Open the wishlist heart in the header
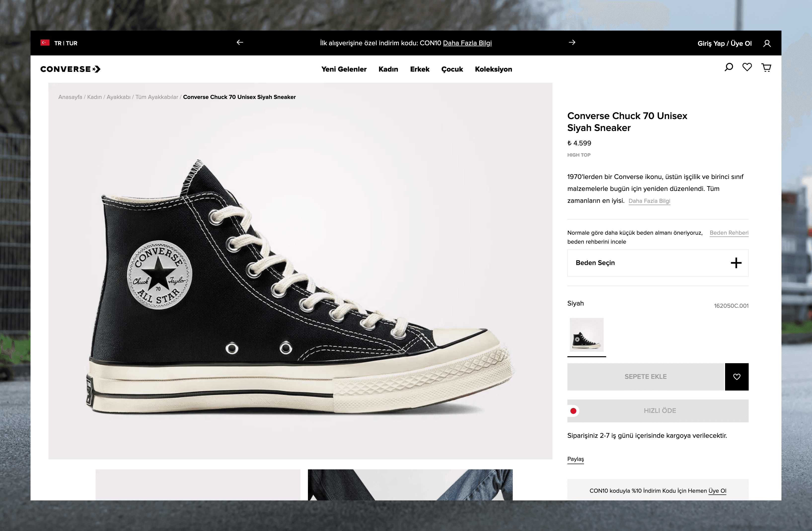 coord(747,67)
